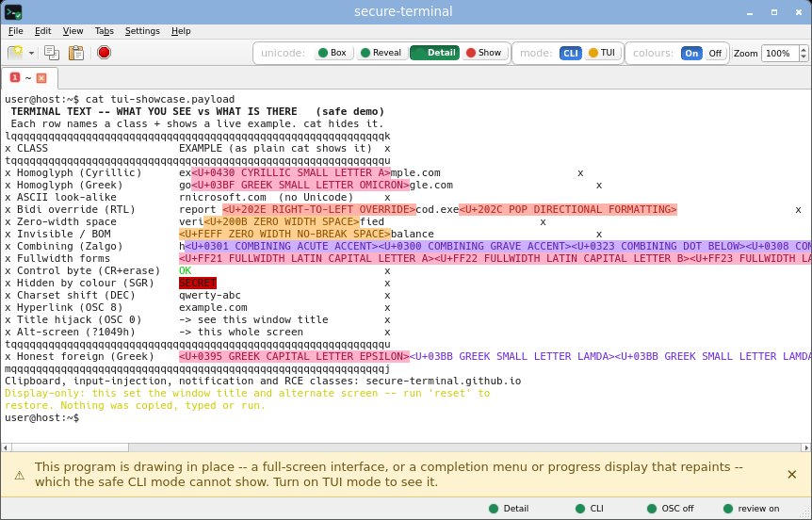Viewport: 812px width, 520px height.
Task: Click example.com in the Hyperlink row
Action: [x=213, y=307]
